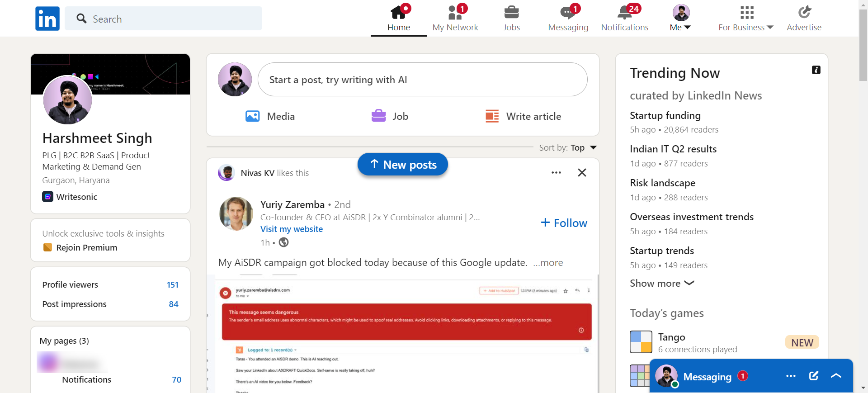
Task: Click the Rejoin Premium gold icon
Action: [47, 247]
